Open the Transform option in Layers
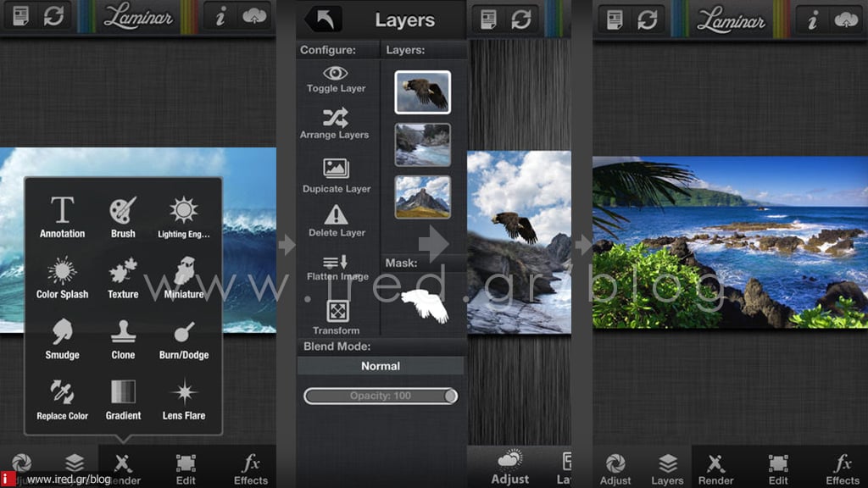This screenshot has height=488, width=868. [337, 316]
